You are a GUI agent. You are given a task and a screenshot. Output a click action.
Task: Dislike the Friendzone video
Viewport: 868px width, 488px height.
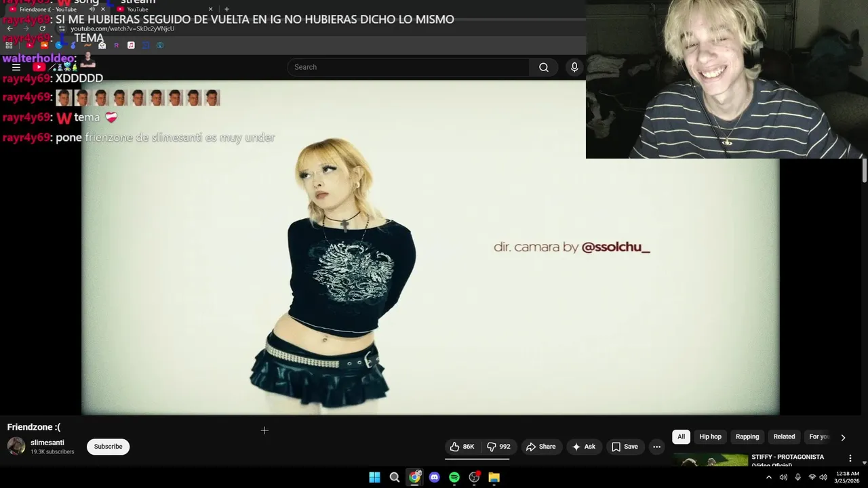point(498,447)
